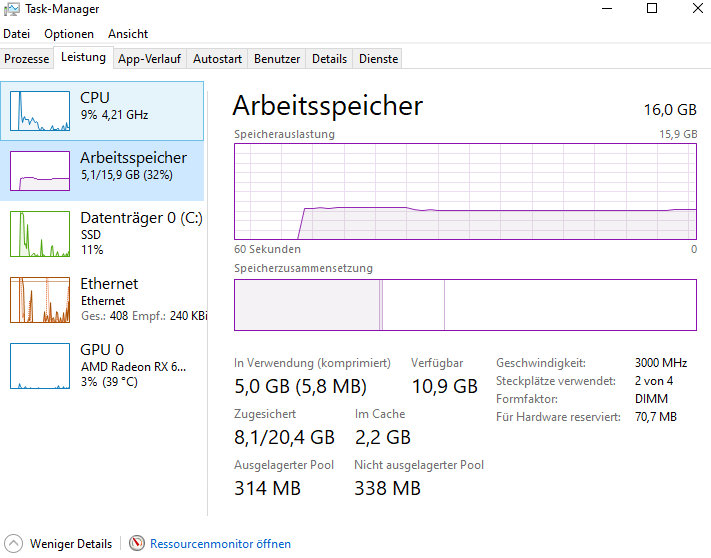Switch to the Details tab
711x558 pixels.
coord(329,59)
